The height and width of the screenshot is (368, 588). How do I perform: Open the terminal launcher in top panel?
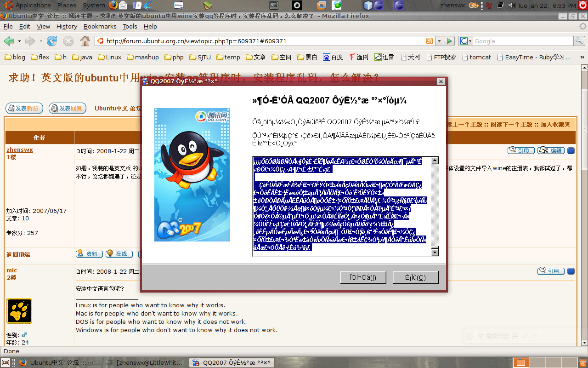[273, 6]
